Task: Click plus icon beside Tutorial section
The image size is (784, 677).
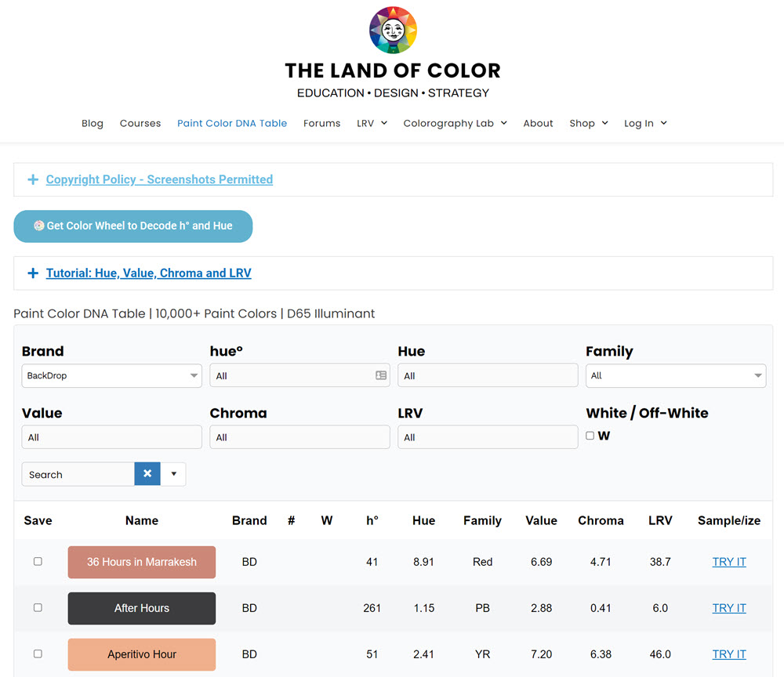Action: coord(33,273)
